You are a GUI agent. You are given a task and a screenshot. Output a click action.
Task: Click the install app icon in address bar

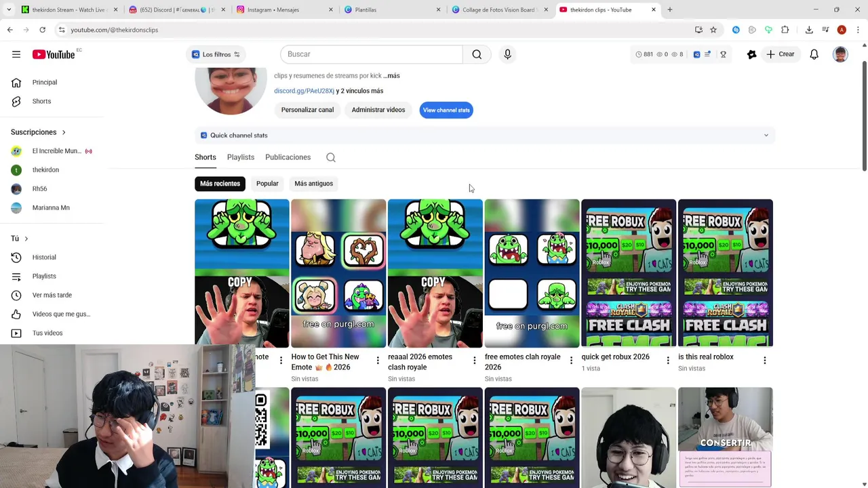[698, 30]
